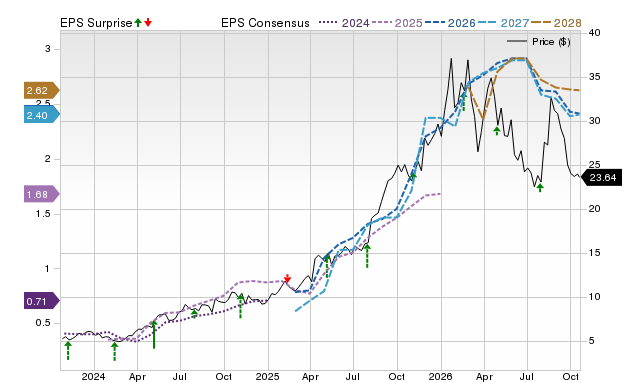
Task: Click the 0.71 dark purple value tag
Action: (42, 302)
